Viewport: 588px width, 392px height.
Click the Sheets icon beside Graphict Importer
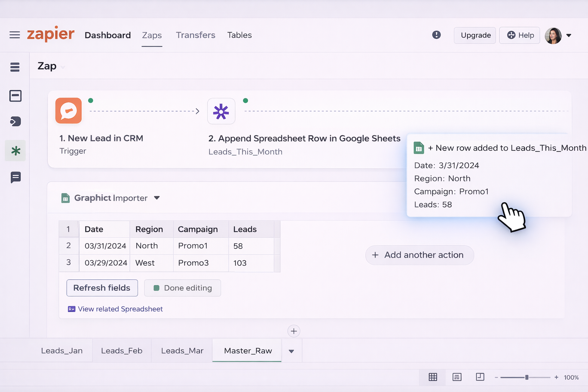pyautogui.click(x=65, y=198)
